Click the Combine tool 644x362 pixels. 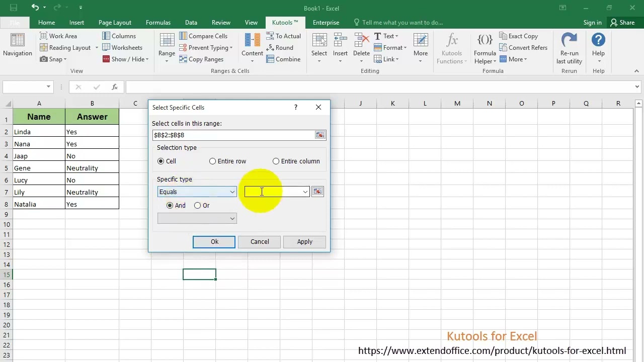click(283, 59)
